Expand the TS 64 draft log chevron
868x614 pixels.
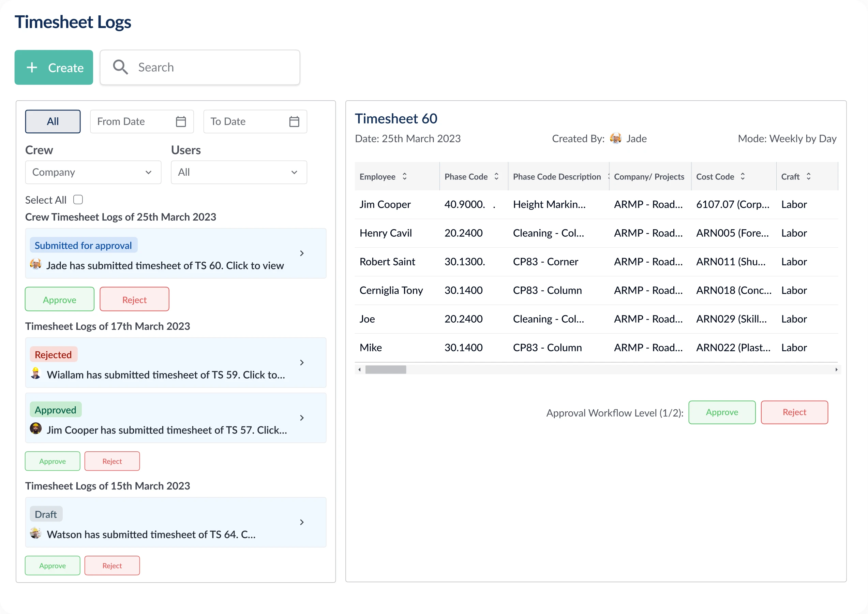(x=302, y=522)
